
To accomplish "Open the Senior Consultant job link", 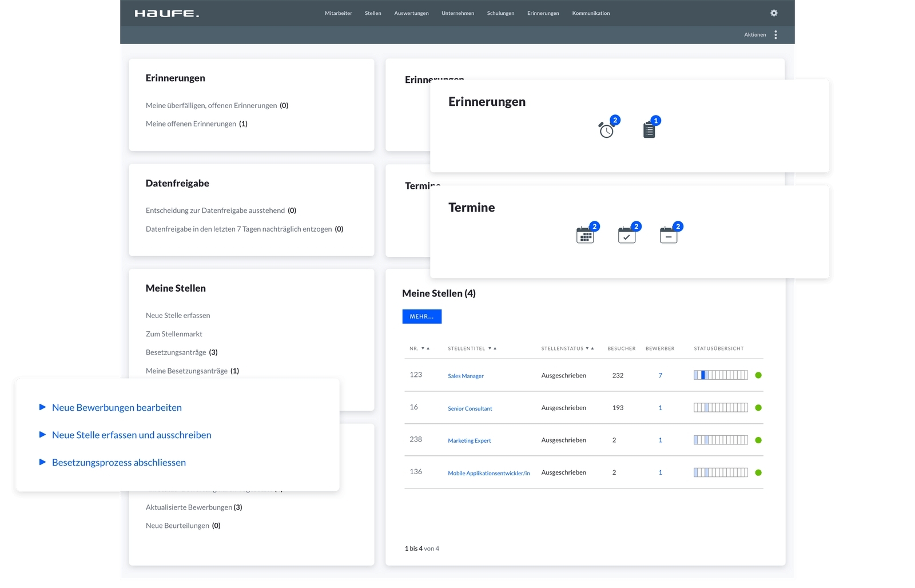I will coord(470,408).
